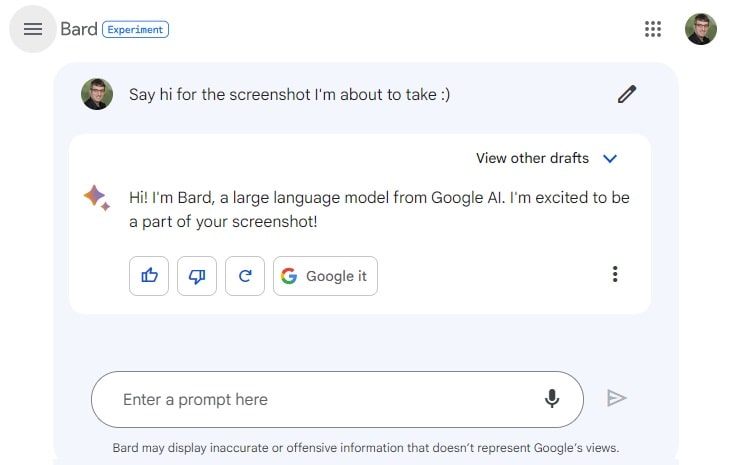Click the Bard title logo
This screenshot has height=465, width=730.
tap(79, 29)
